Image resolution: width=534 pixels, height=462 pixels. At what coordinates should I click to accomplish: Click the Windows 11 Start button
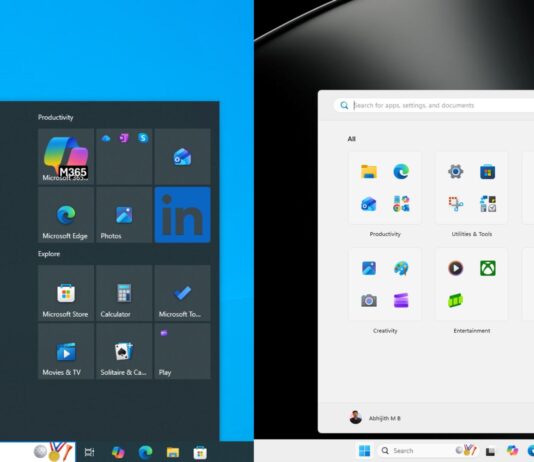(x=364, y=451)
